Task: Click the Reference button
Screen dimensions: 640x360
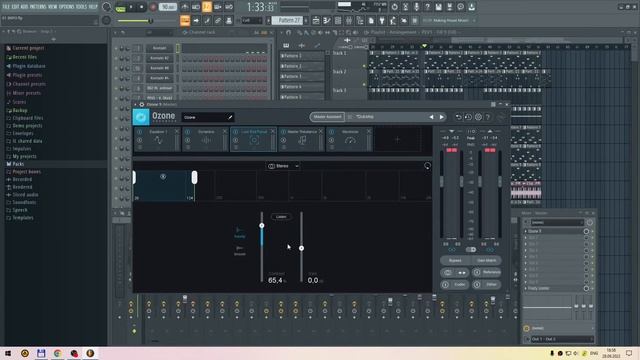Action: click(x=487, y=272)
